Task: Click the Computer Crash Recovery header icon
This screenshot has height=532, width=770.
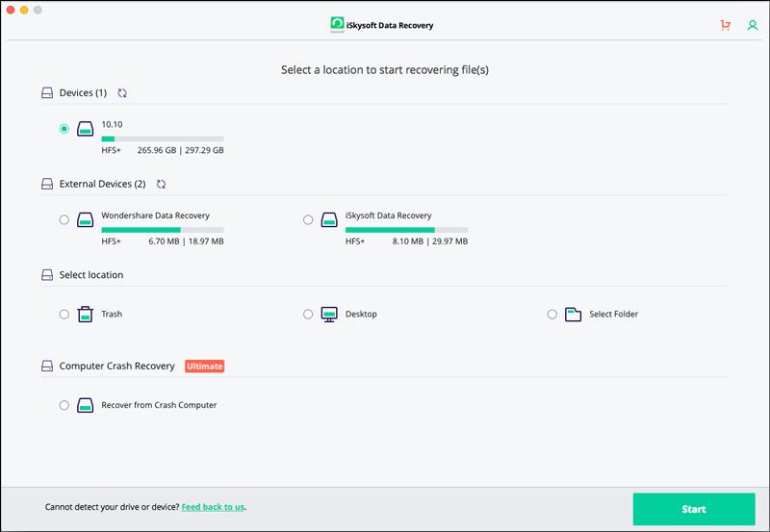Action: click(47, 367)
